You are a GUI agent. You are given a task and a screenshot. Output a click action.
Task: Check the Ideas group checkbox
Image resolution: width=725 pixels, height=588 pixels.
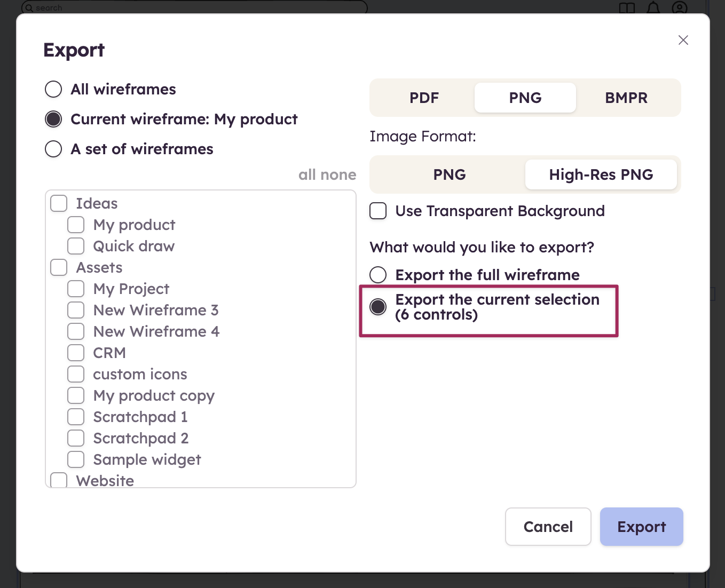(x=59, y=203)
